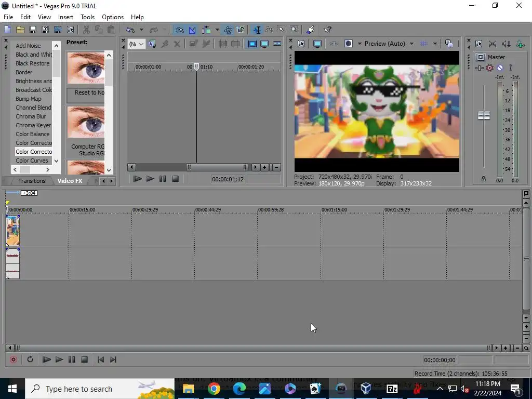Image resolution: width=532 pixels, height=399 pixels.
Task: Toggle the Master bus mute icon
Action: coord(500,68)
